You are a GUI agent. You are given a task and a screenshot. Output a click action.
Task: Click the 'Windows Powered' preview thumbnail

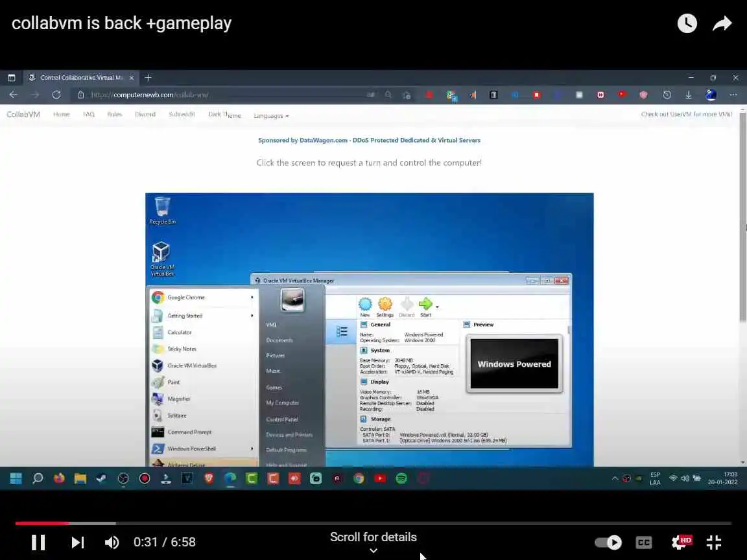pos(514,364)
